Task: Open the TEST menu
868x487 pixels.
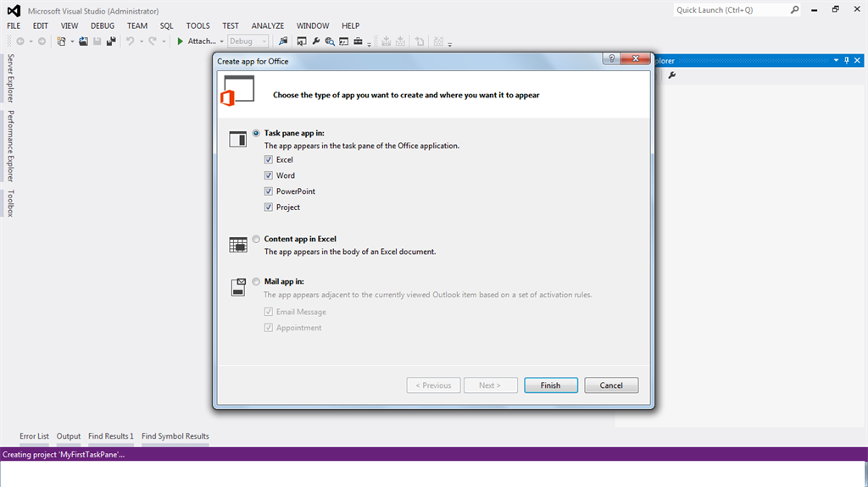Action: click(x=231, y=26)
